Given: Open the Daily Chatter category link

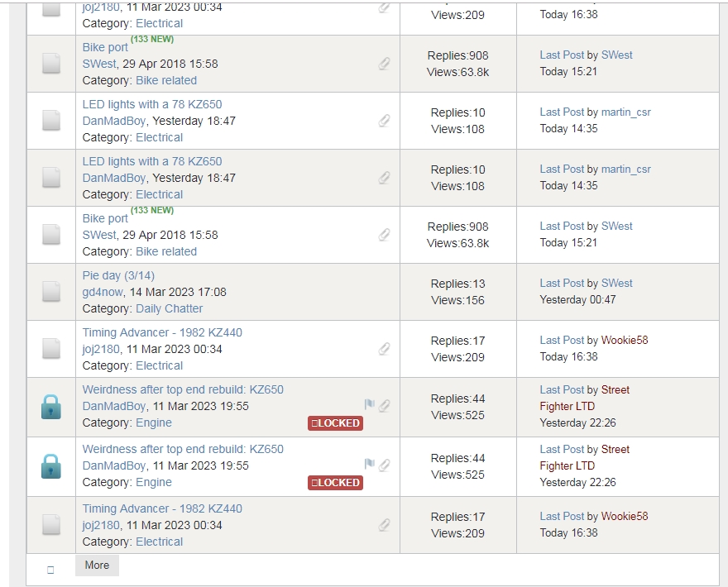Looking at the screenshot, I should point(169,308).
